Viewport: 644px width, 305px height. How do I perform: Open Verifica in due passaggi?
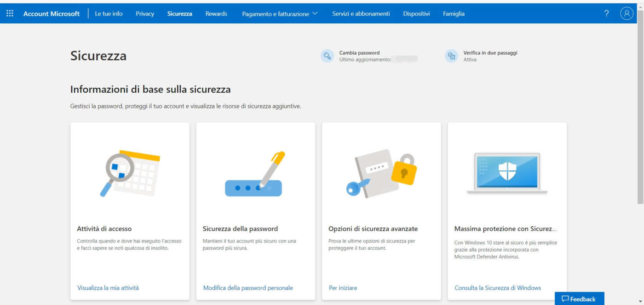coord(490,53)
